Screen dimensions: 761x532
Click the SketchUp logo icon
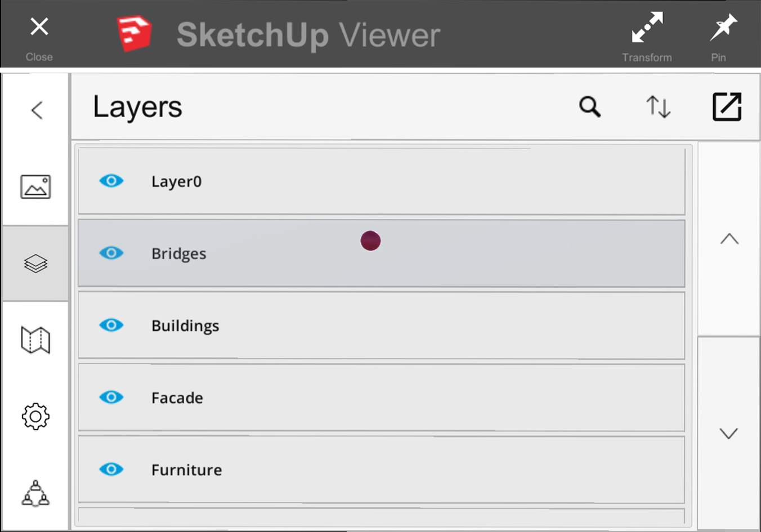(x=134, y=34)
